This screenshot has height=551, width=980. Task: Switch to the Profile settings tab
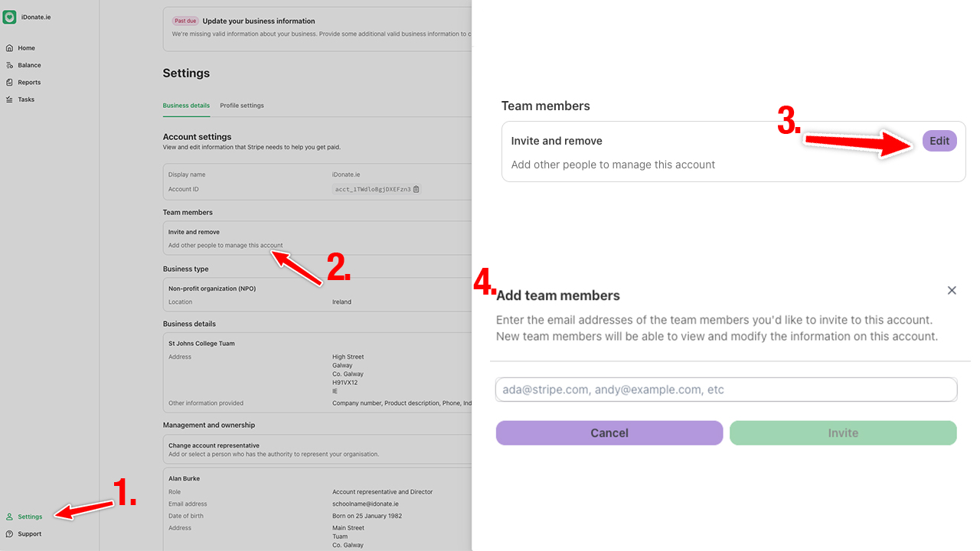[x=242, y=106]
